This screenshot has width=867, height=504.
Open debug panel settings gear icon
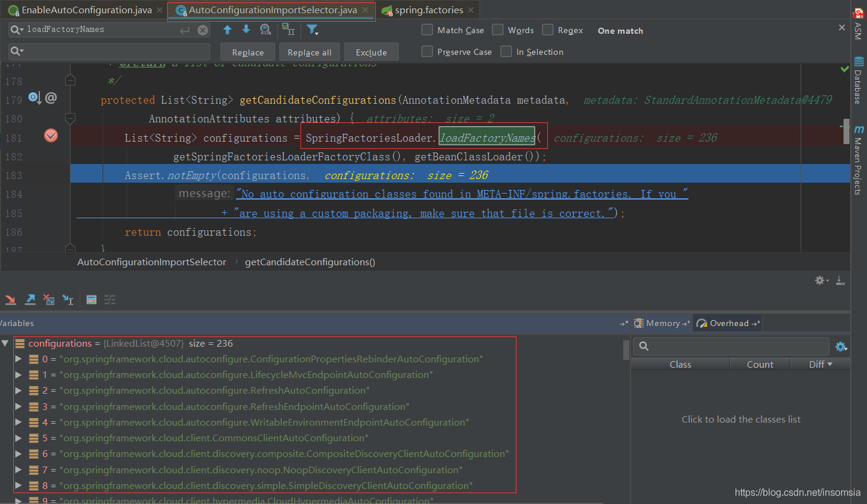coord(821,280)
